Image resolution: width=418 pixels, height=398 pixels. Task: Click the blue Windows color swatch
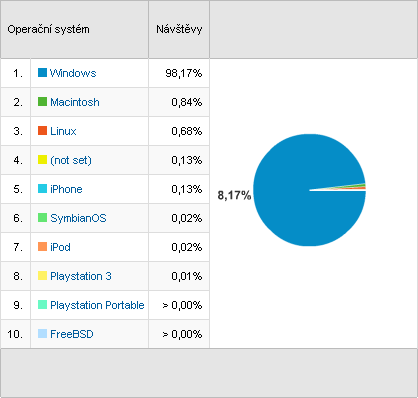[42, 73]
